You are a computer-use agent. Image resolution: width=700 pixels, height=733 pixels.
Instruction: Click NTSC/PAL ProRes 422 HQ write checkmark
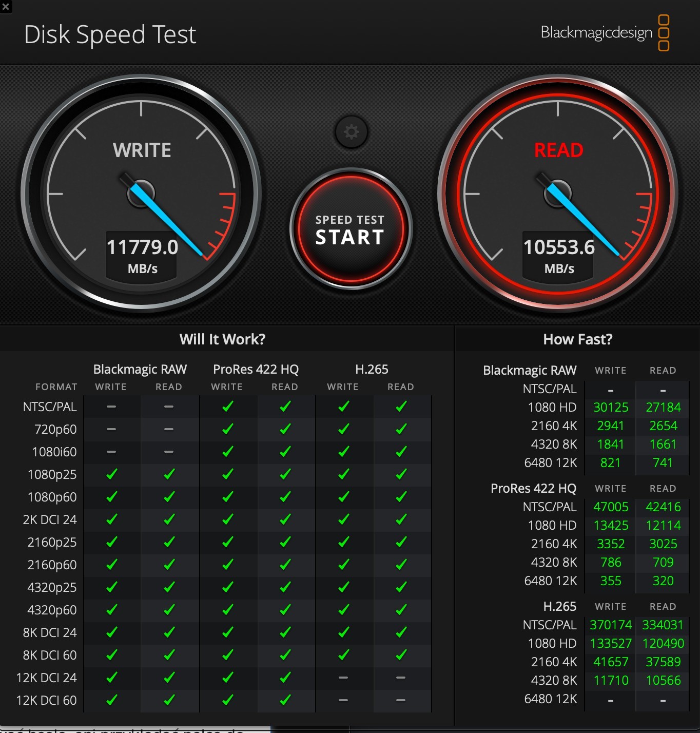click(x=227, y=407)
